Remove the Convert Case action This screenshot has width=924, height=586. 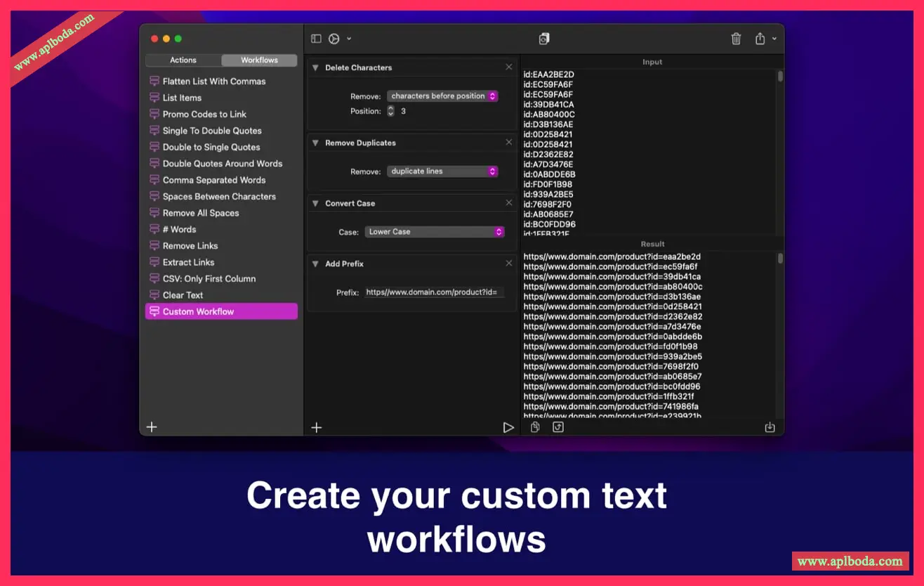coord(509,203)
